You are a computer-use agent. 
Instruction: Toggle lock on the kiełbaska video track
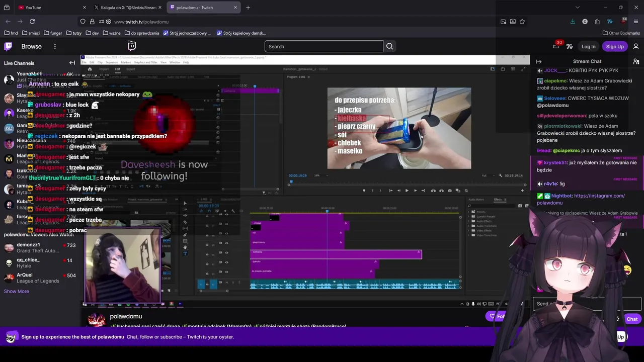click(x=207, y=254)
